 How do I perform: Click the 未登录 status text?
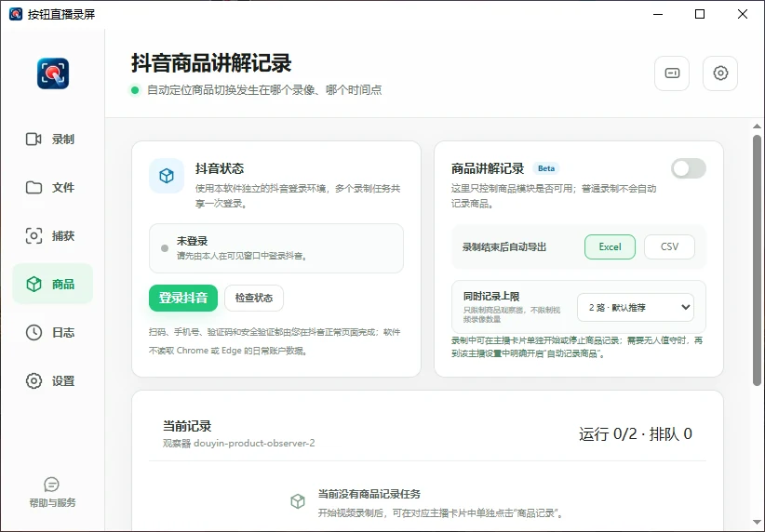coord(193,241)
